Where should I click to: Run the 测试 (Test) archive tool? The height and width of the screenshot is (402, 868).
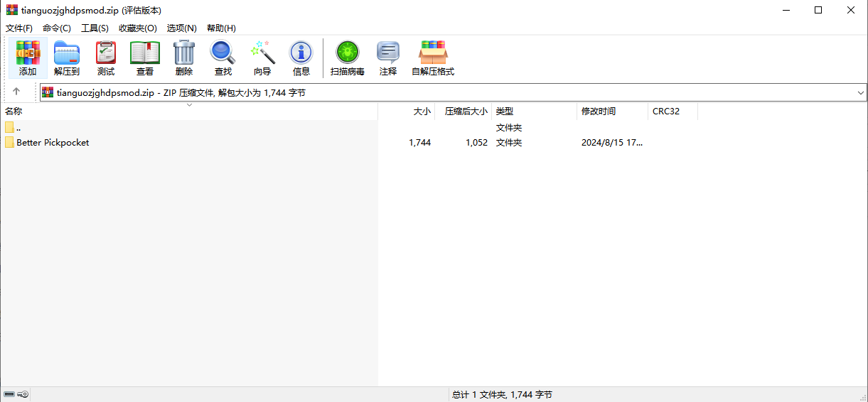coord(106,58)
